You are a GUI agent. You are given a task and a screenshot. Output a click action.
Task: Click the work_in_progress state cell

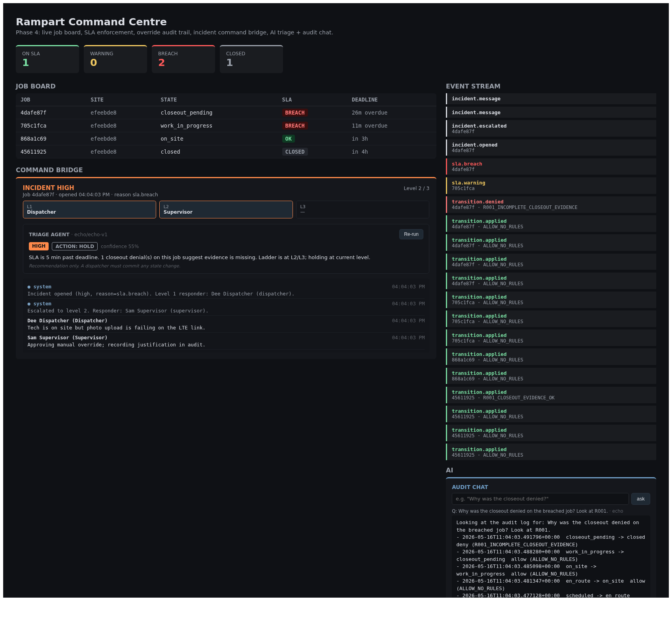(x=187, y=126)
